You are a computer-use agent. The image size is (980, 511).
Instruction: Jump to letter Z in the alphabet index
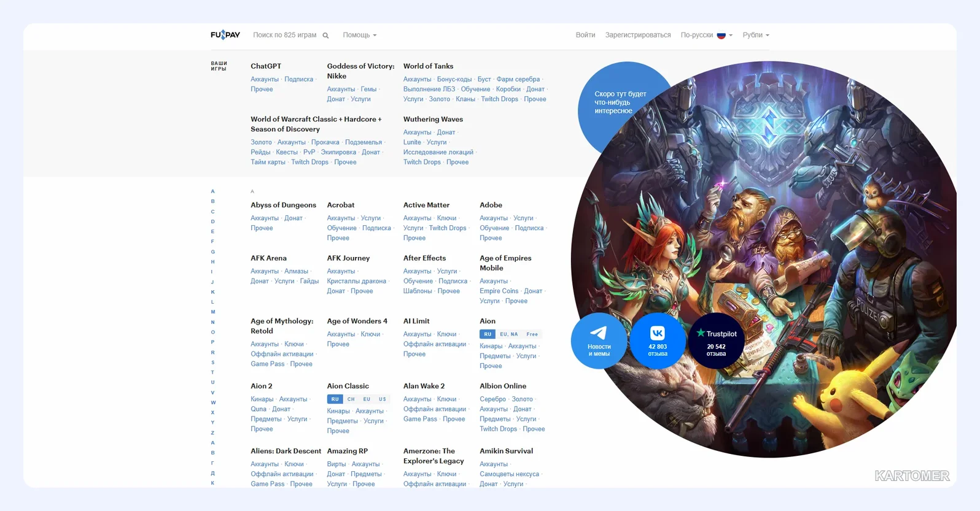(x=213, y=433)
